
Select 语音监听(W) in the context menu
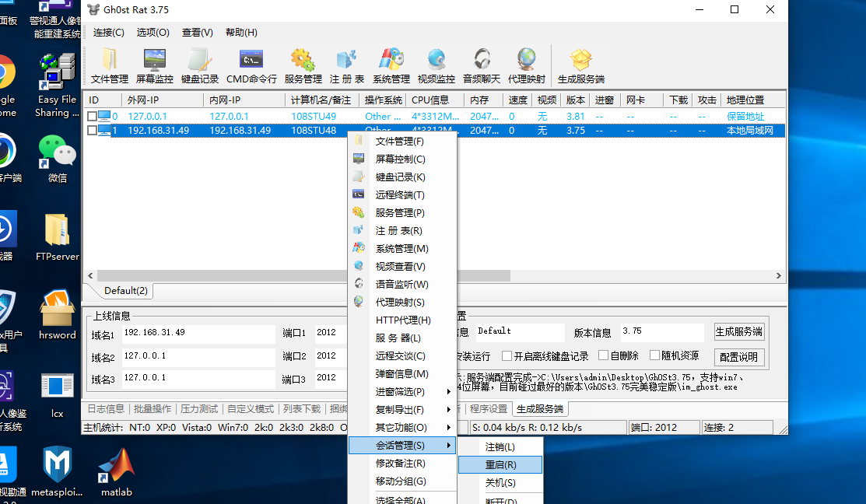(402, 285)
